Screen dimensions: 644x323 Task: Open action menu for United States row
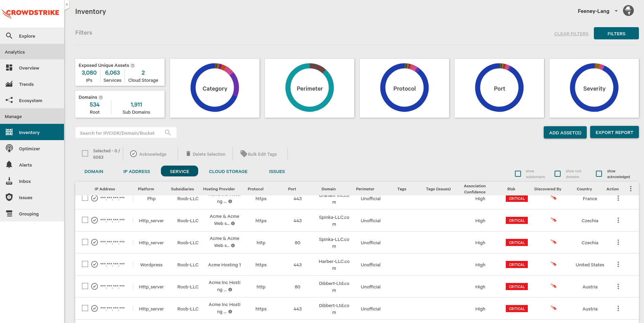point(618,264)
